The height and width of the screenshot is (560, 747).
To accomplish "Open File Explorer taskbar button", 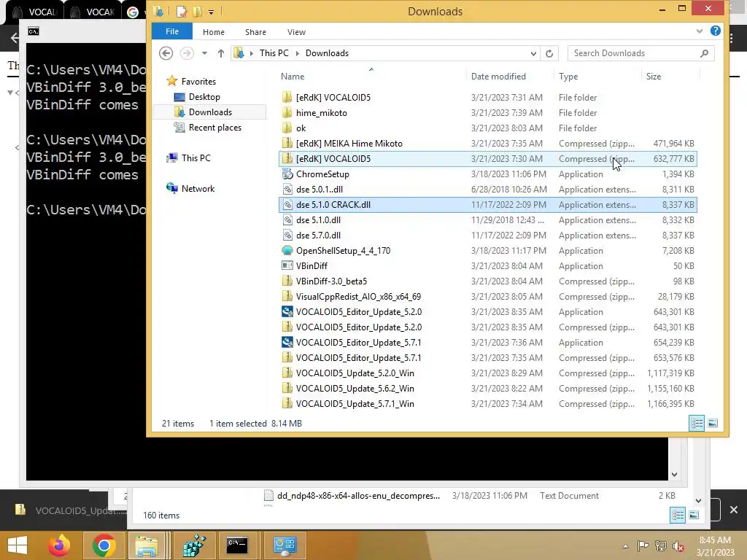I will coord(146,545).
